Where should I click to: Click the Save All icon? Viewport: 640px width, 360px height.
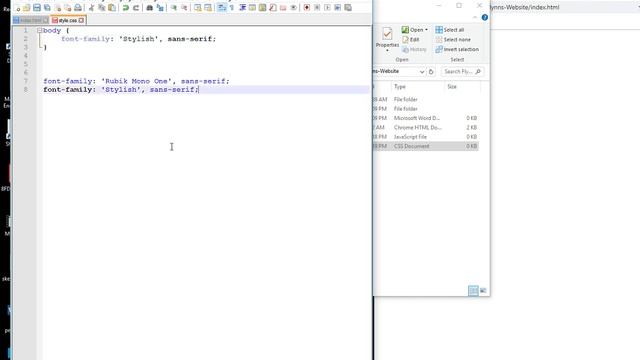tap(47, 8)
